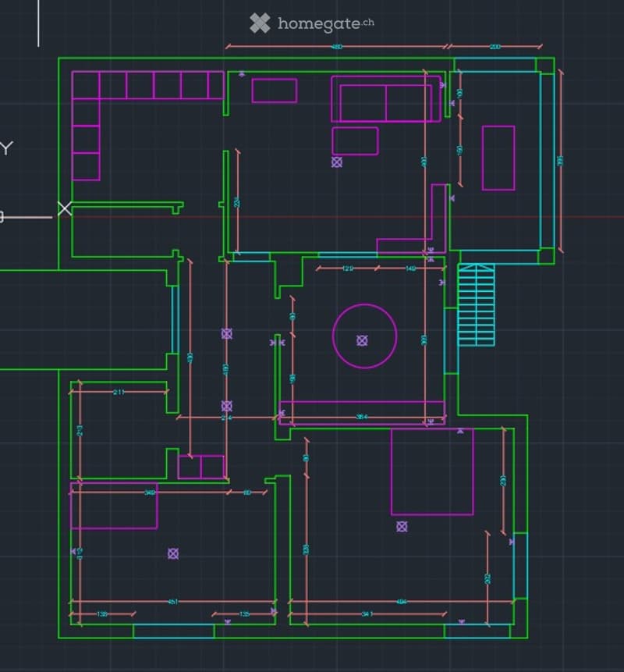Click the "384" dimension text

362,417
